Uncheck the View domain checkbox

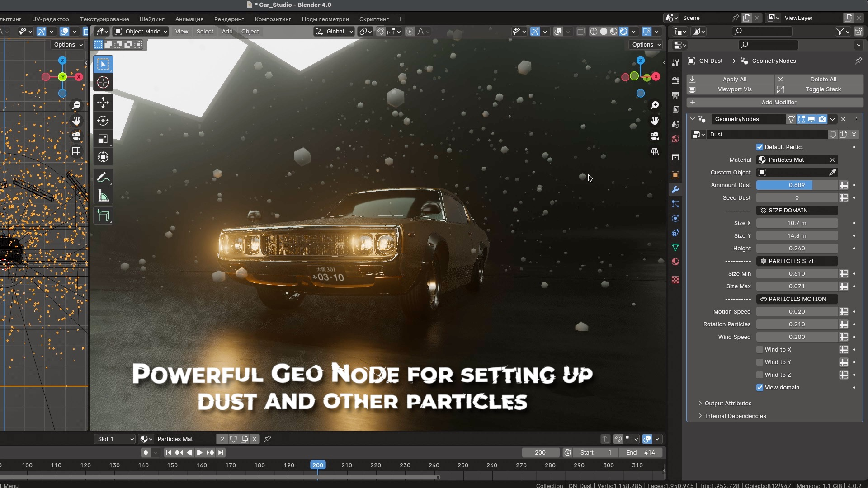(x=759, y=387)
